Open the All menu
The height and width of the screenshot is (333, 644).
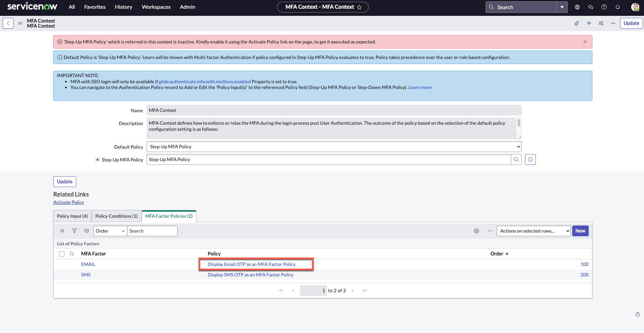[72, 7]
